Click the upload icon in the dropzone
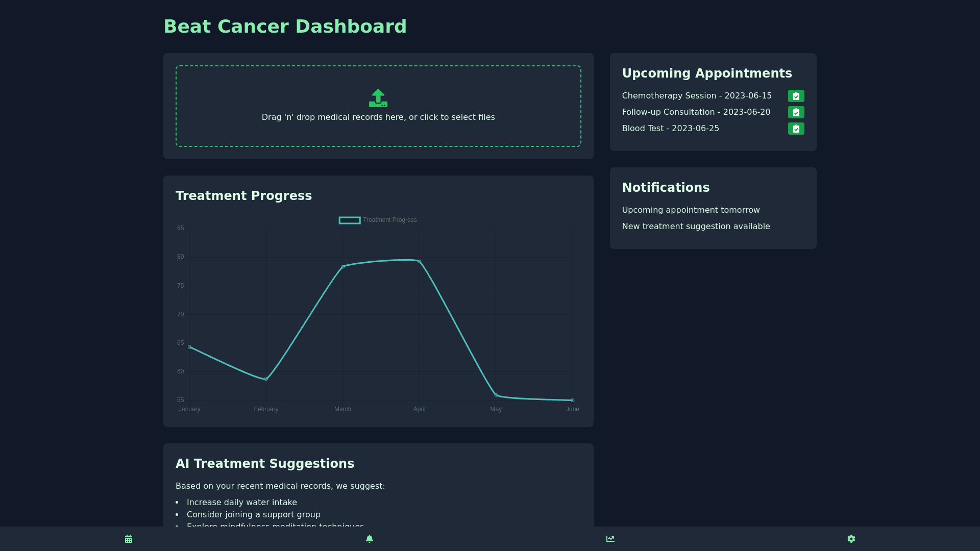The width and height of the screenshot is (980, 551). click(x=378, y=98)
